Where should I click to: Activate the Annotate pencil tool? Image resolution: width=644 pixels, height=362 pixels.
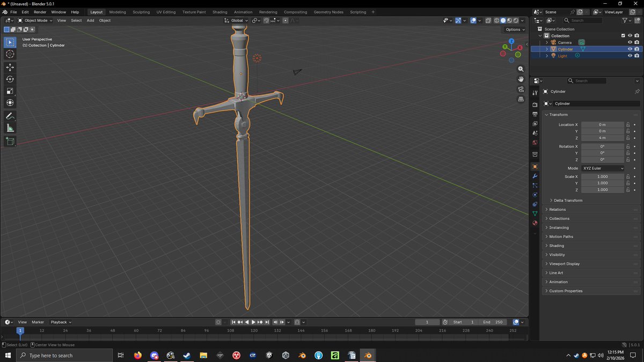click(10, 116)
